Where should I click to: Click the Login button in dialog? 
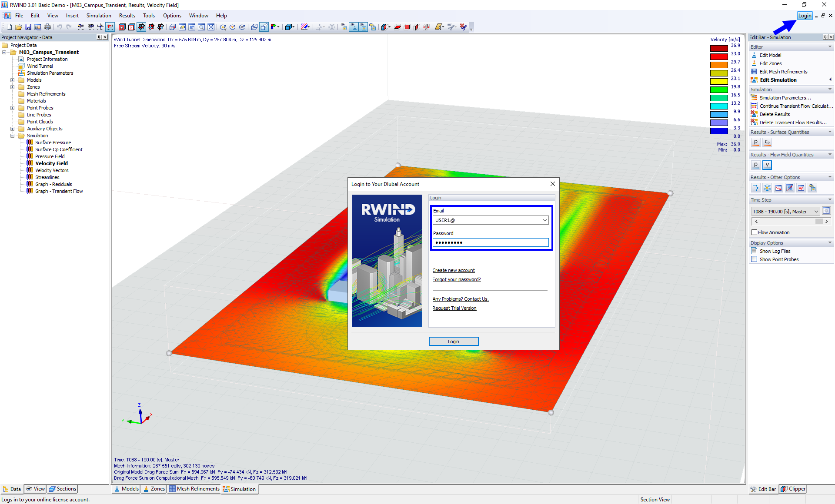pyautogui.click(x=453, y=341)
